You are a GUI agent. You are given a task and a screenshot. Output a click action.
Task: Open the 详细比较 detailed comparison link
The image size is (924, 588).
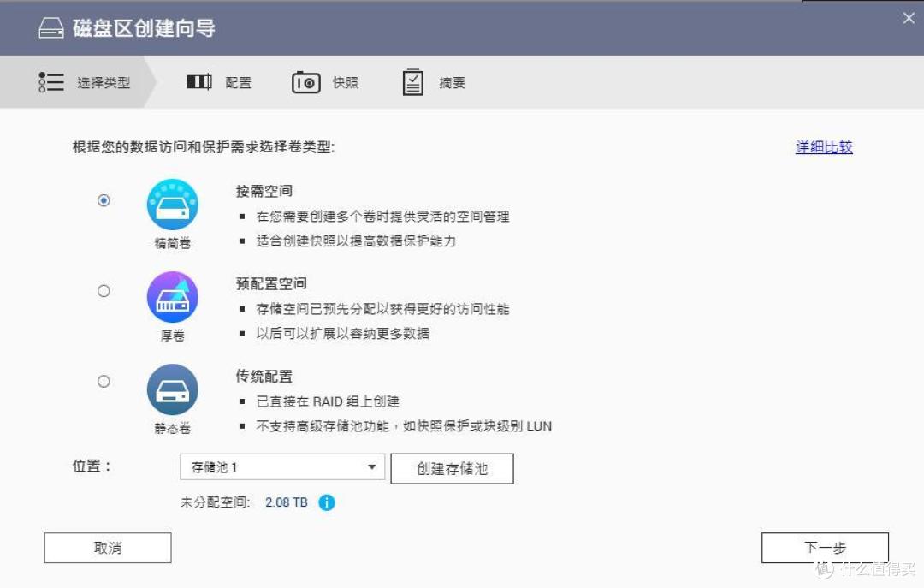(x=824, y=147)
